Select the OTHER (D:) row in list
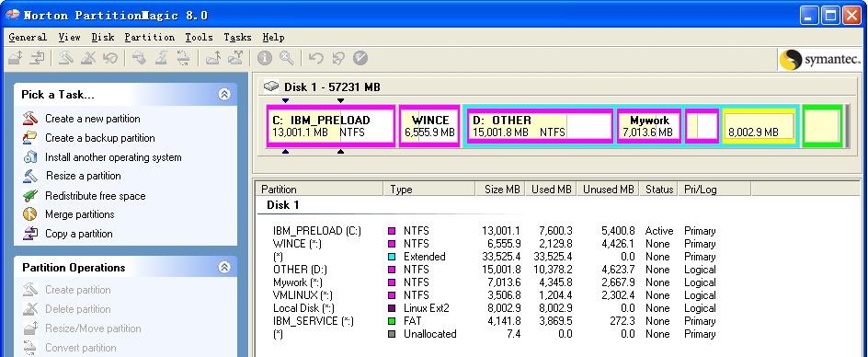Image resolution: width=868 pixels, height=357 pixels. coord(495,270)
